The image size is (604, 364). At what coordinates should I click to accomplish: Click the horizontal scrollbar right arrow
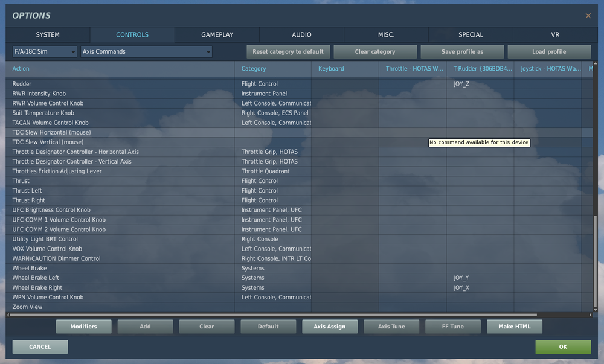pos(591,315)
